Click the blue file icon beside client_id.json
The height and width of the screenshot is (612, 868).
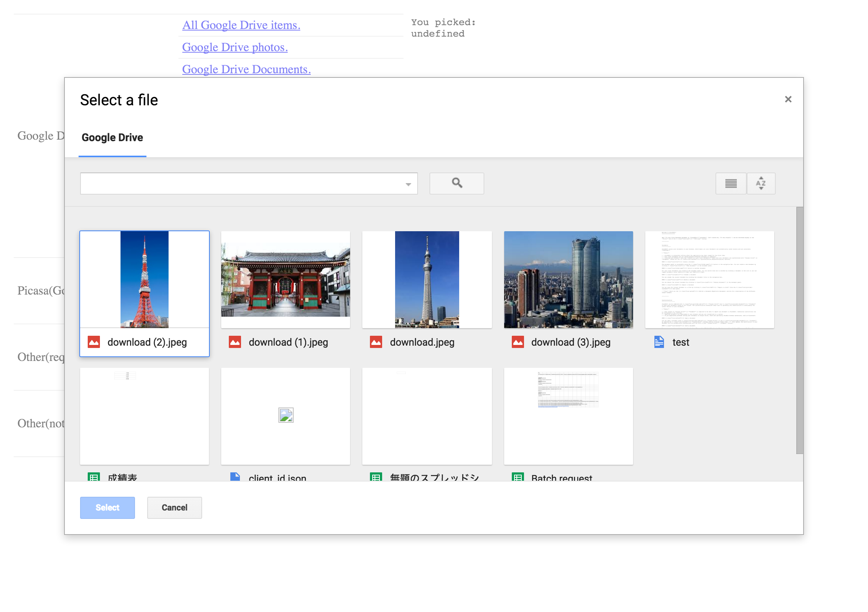point(235,477)
